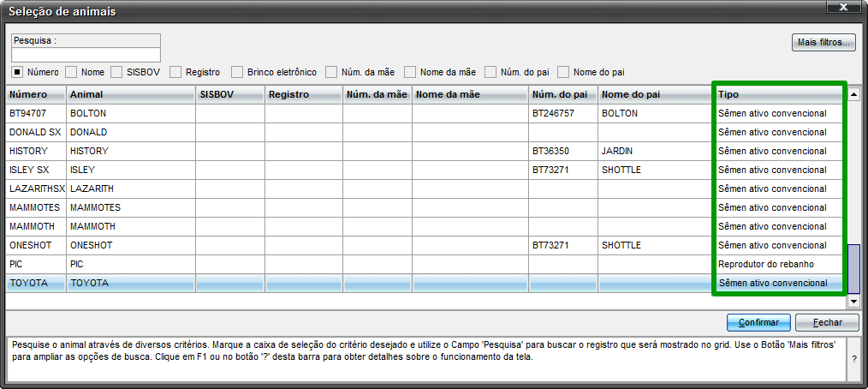The height and width of the screenshot is (389, 868).
Task: Click scrollbar down arrow in grid
Action: tap(853, 301)
